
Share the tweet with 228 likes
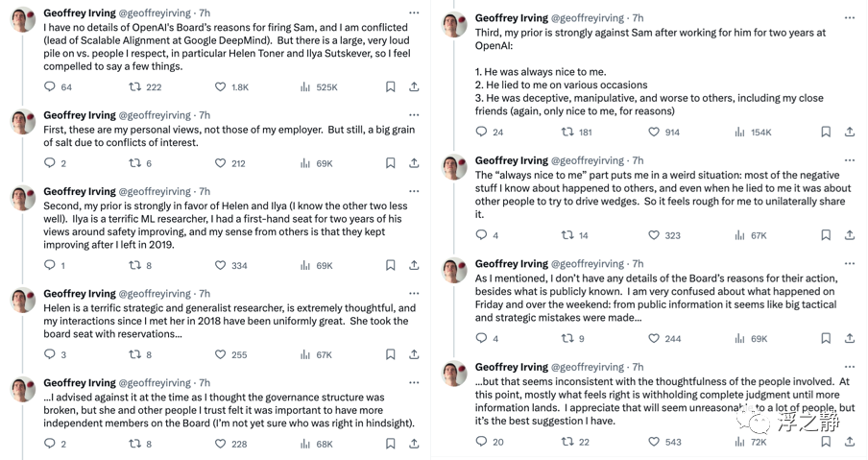[x=414, y=444]
